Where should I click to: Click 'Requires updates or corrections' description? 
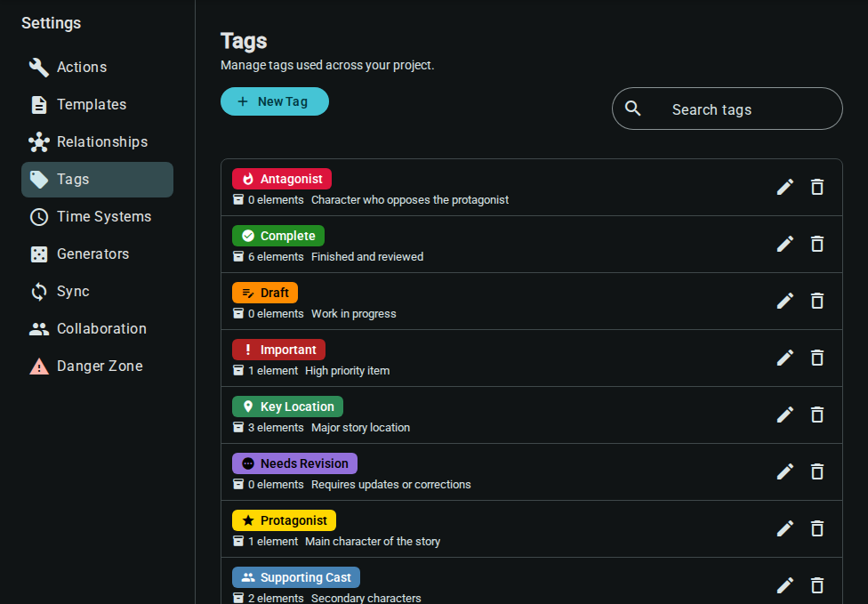click(390, 485)
